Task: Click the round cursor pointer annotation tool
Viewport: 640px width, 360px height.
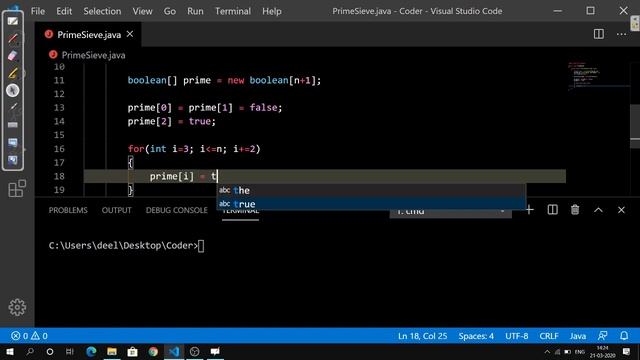Action: pos(13,90)
